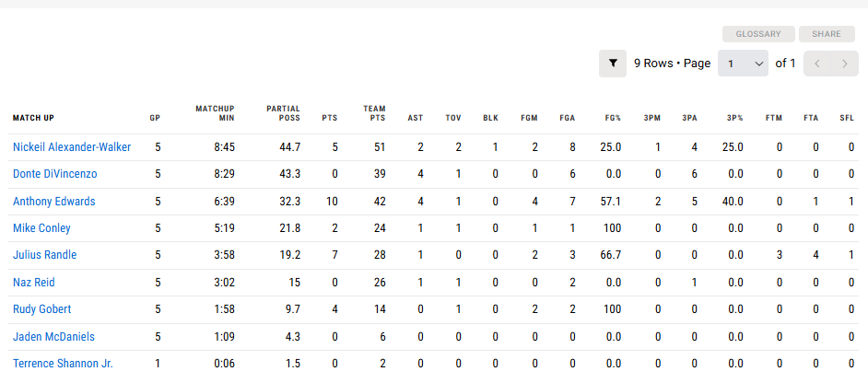Sort table by Matchup Min column
This screenshot has height=383, width=868.
pyautogui.click(x=215, y=113)
